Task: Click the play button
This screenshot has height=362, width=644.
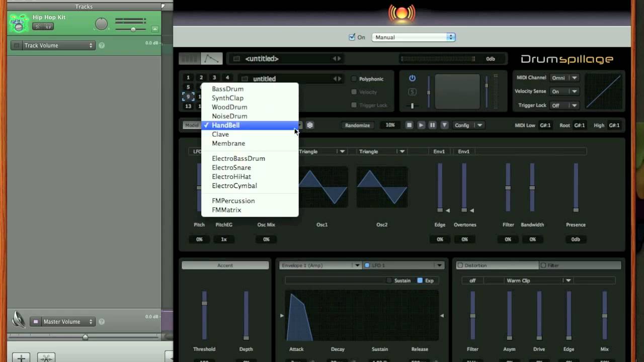Action: [x=421, y=125]
